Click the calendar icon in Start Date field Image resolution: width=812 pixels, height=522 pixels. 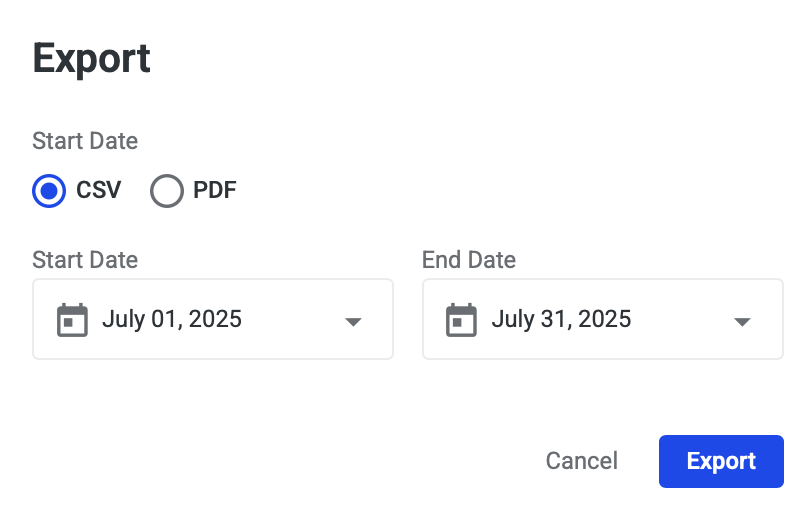click(72, 320)
